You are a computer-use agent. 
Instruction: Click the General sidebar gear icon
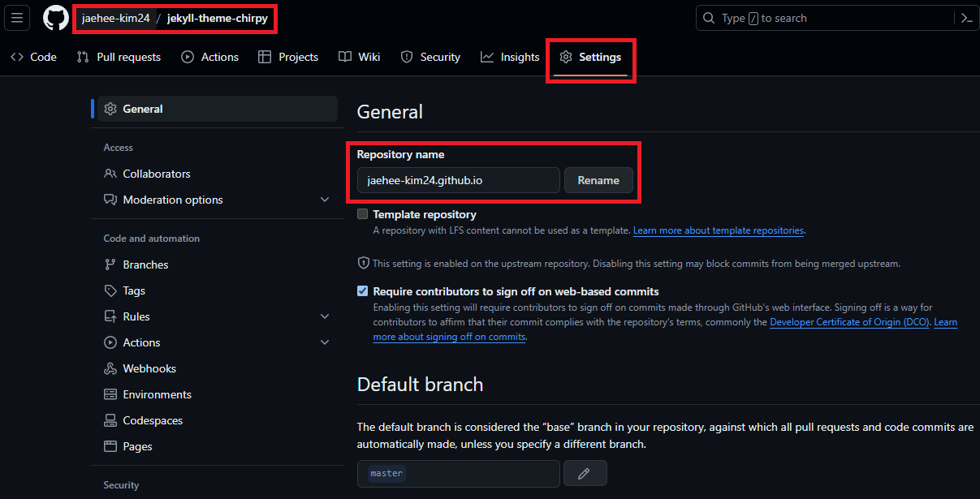coord(110,109)
